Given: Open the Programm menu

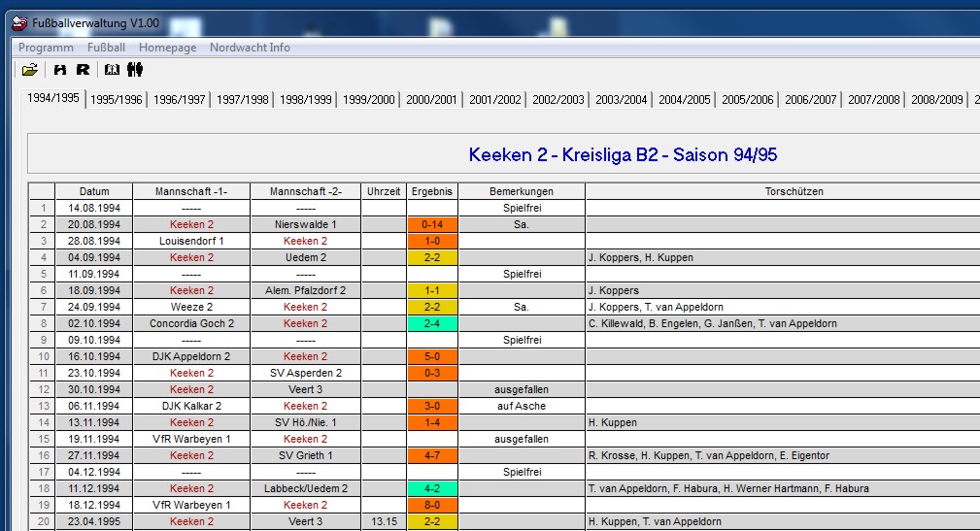Looking at the screenshot, I should pyautogui.click(x=46, y=48).
